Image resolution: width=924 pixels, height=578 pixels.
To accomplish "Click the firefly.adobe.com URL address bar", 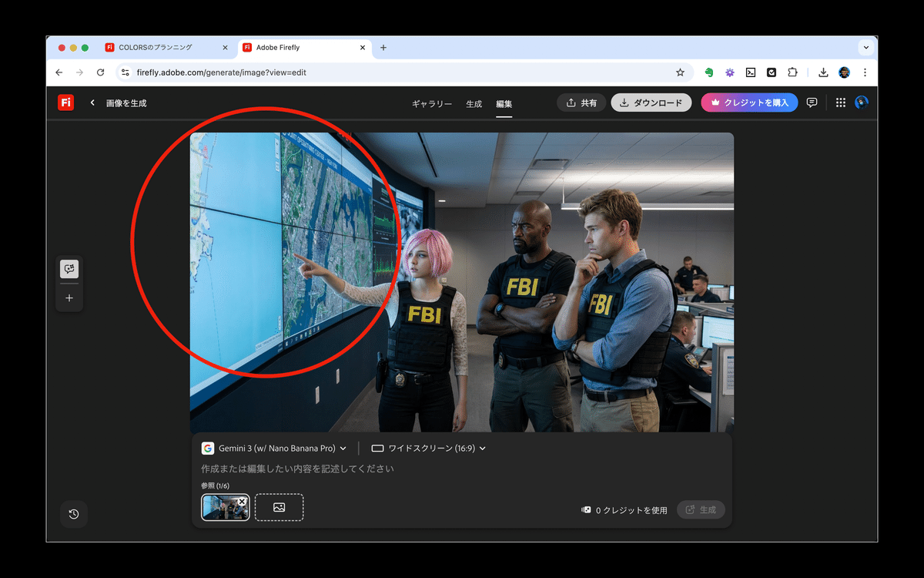I will (403, 72).
